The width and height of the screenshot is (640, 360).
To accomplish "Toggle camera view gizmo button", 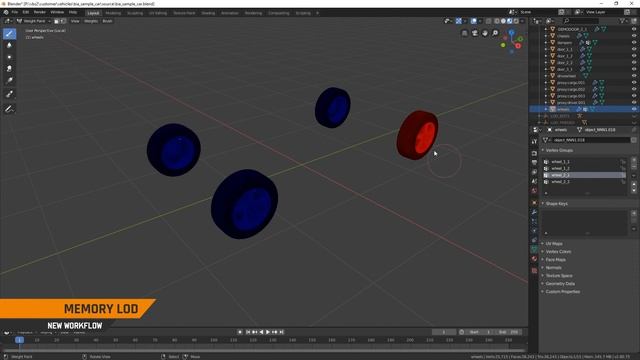I will (x=475, y=33).
